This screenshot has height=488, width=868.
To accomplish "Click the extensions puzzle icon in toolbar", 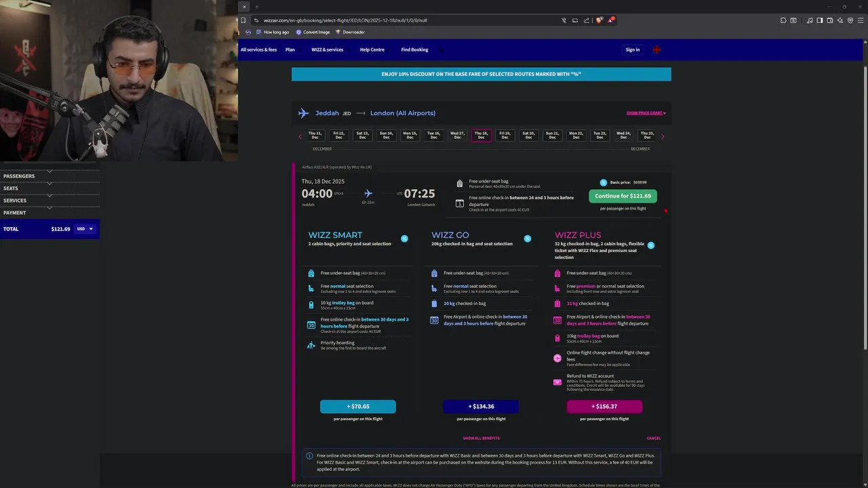I will pyautogui.click(x=783, y=20).
